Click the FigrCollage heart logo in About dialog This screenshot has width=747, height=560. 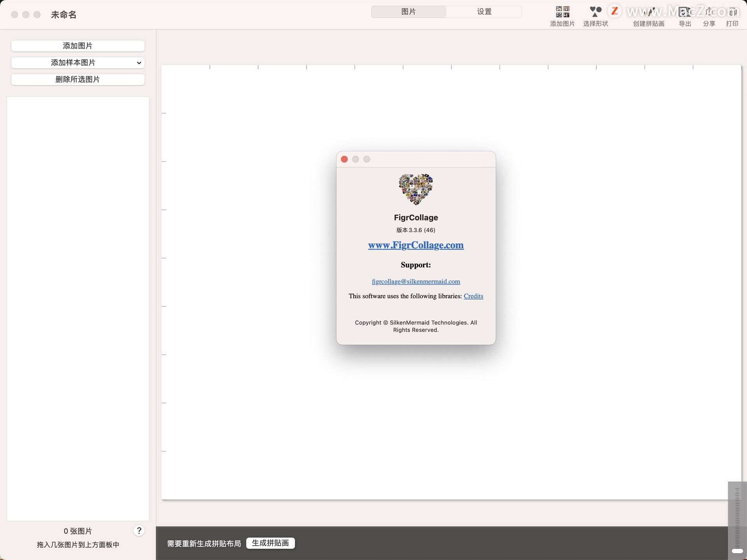416,189
